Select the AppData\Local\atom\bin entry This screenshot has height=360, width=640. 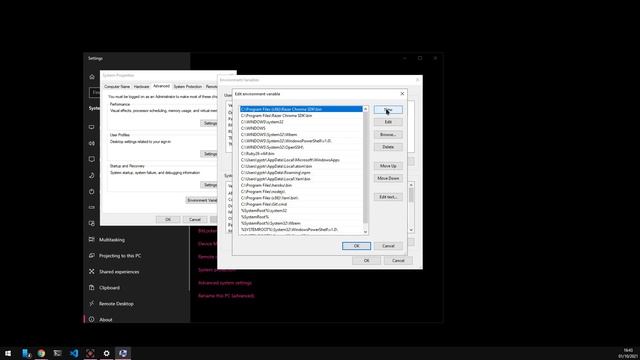(301, 166)
